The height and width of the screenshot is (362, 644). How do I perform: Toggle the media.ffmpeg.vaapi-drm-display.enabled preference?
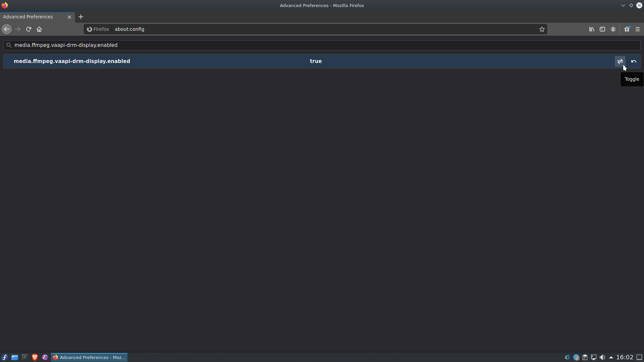620,61
